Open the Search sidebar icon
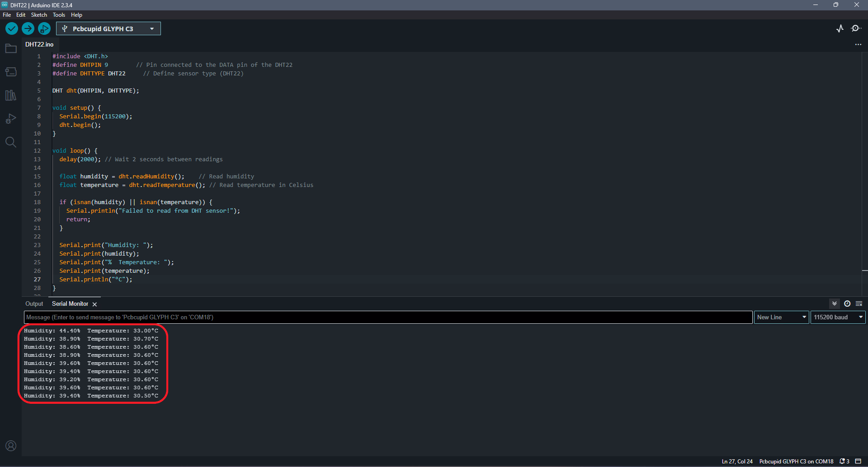868x467 pixels. point(11,142)
